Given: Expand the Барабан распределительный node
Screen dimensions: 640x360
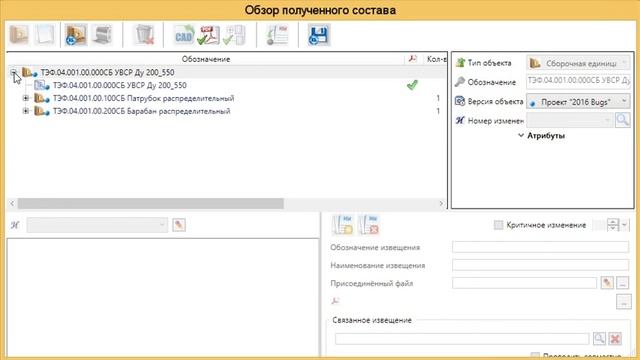Looking at the screenshot, I should (26, 111).
